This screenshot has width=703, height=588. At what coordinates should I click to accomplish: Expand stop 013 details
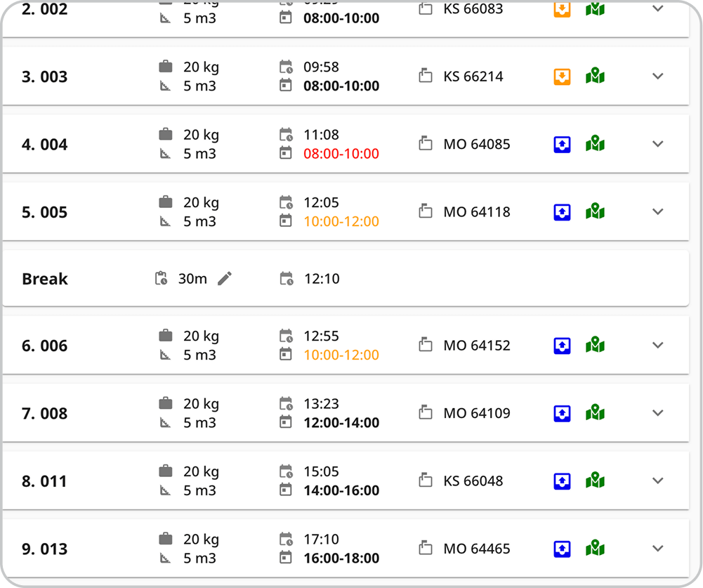[657, 548]
